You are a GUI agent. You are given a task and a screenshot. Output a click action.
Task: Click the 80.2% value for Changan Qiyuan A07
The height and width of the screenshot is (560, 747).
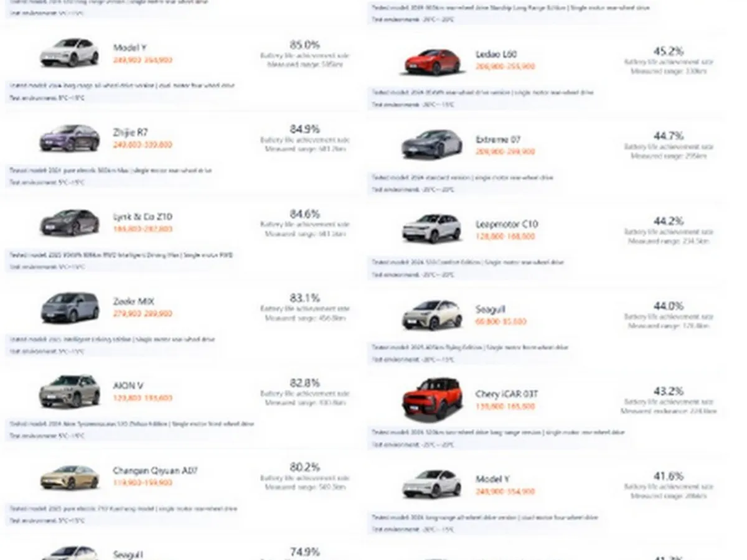[304, 467]
